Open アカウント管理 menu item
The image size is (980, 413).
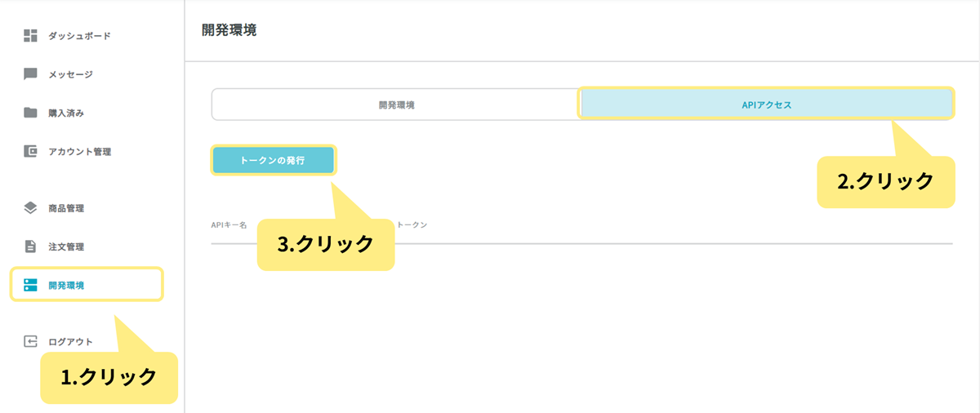[x=79, y=151]
